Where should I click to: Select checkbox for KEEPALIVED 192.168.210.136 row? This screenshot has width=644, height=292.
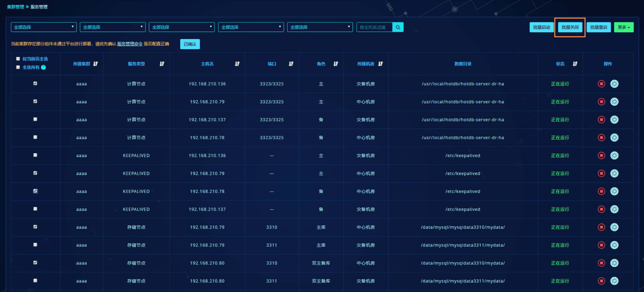pyautogui.click(x=35, y=155)
